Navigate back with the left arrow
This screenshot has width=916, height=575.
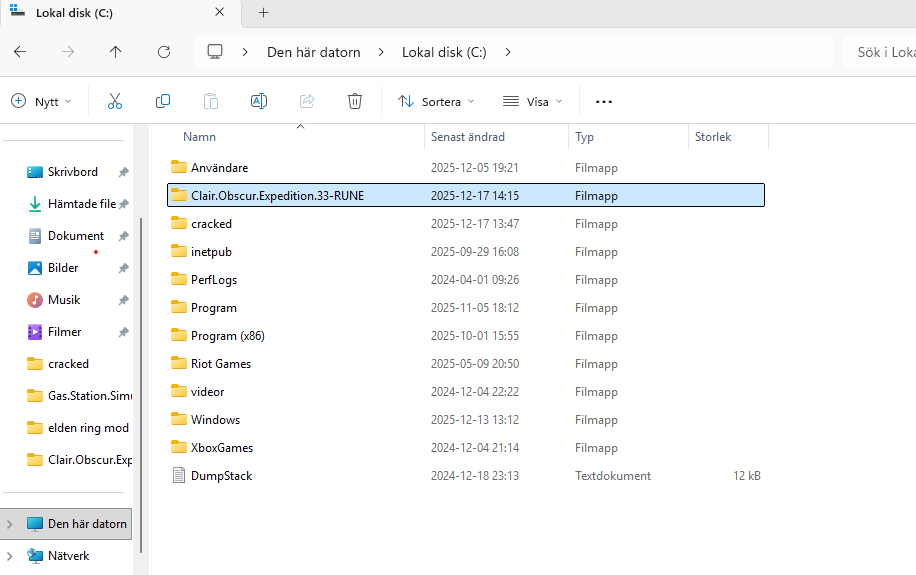pos(20,52)
